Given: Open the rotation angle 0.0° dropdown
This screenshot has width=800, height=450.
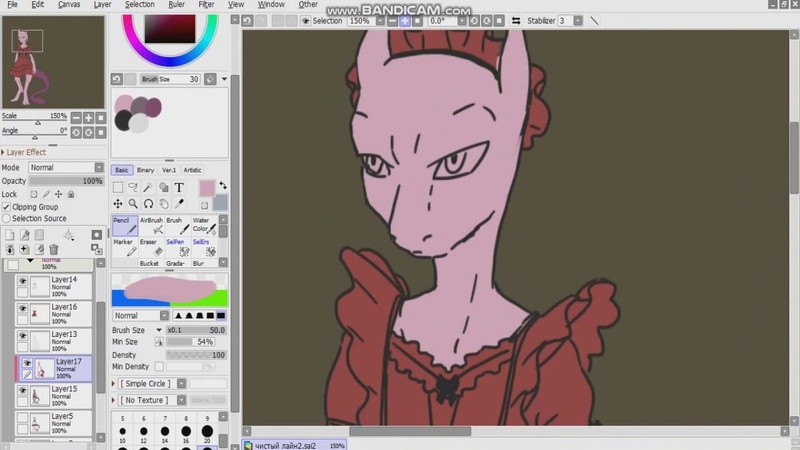Looking at the screenshot, I should click(x=462, y=21).
